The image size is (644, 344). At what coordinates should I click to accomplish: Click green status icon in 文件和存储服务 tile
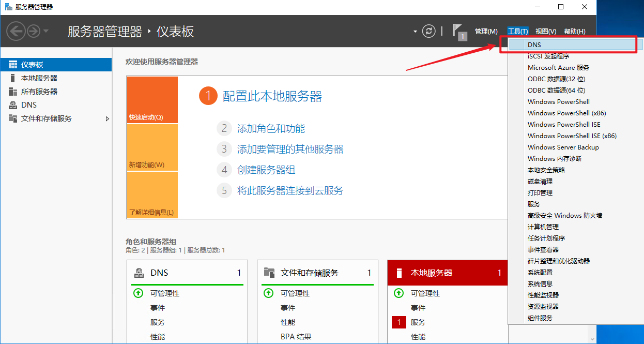pyautogui.click(x=268, y=293)
